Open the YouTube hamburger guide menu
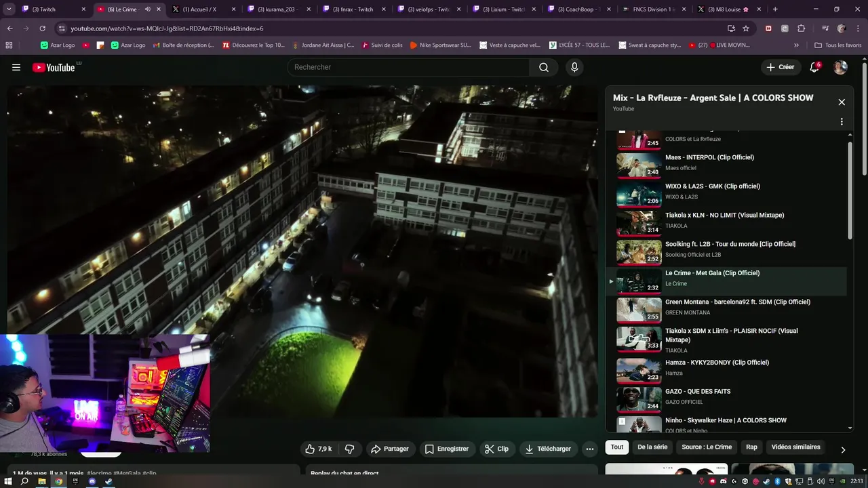The image size is (868, 488). (x=16, y=67)
